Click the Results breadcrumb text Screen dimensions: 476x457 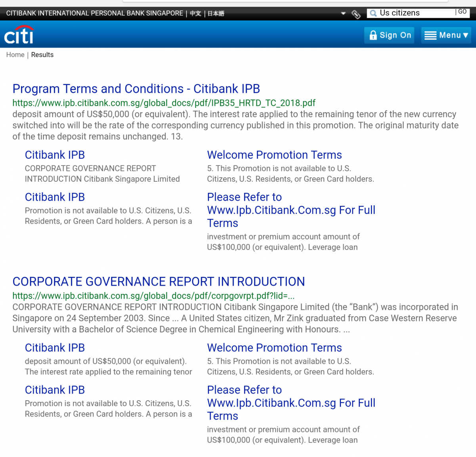[42, 55]
